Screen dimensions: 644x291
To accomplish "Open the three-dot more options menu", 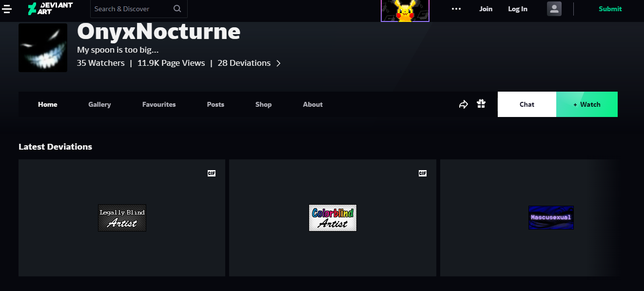I will (456, 9).
